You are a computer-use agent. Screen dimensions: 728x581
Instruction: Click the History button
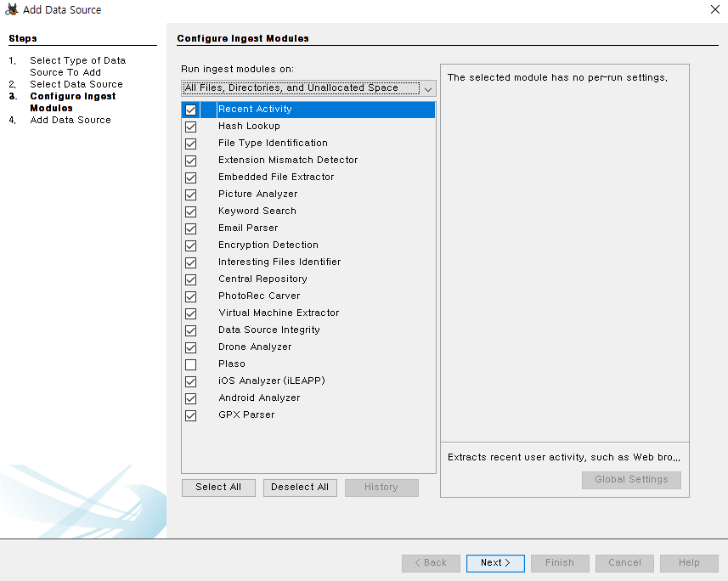point(381,488)
